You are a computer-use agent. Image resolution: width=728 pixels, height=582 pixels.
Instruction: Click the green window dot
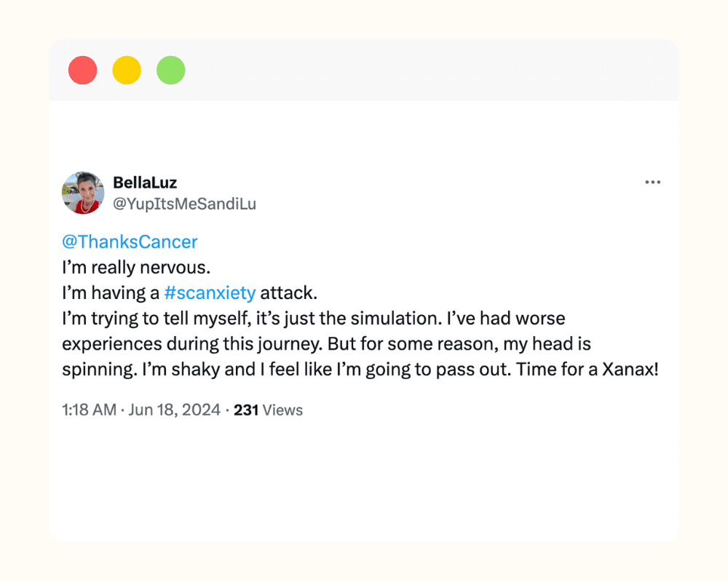click(171, 71)
